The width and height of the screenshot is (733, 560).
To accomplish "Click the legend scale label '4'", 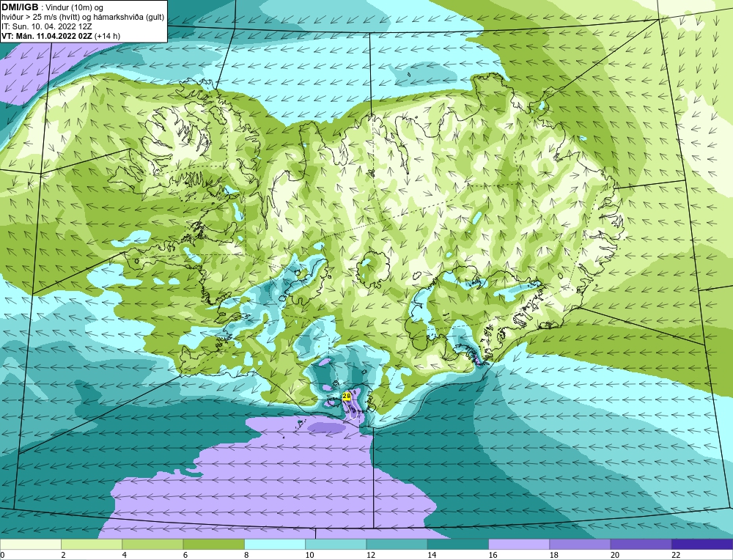I will [125, 555].
